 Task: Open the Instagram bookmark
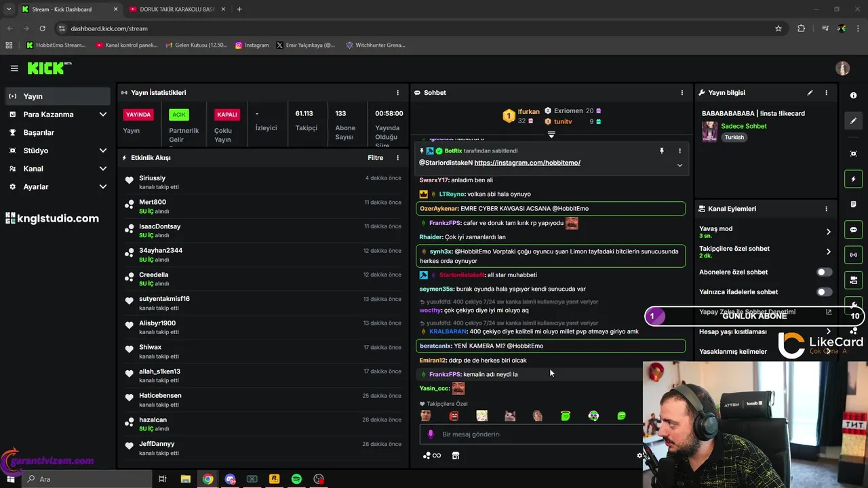(252, 45)
